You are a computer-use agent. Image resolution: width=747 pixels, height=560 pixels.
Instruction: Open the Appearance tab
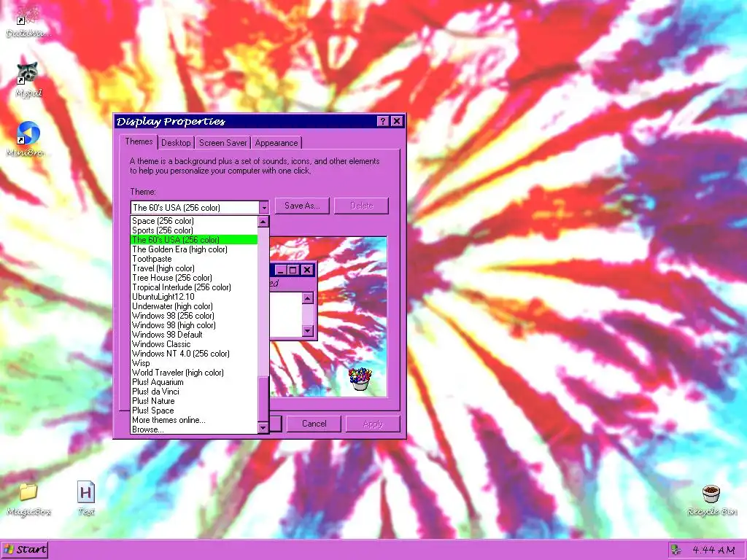(276, 143)
